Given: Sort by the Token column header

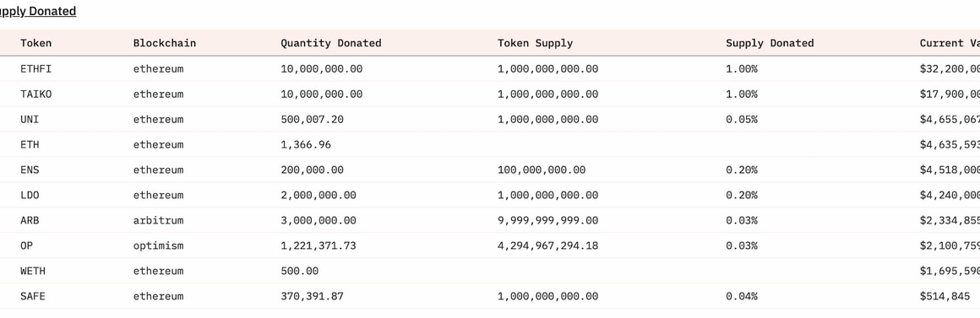Looking at the screenshot, I should 36,43.
